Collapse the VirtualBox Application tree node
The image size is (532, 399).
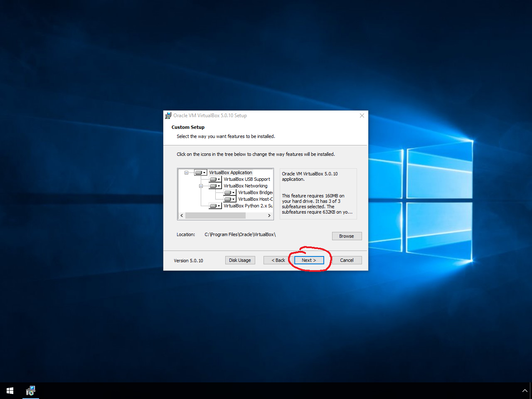[186, 172]
